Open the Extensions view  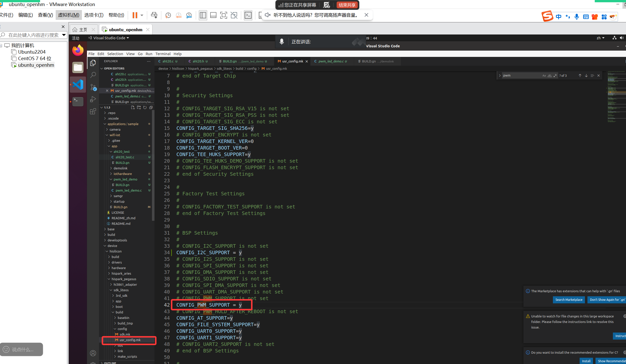(93, 111)
